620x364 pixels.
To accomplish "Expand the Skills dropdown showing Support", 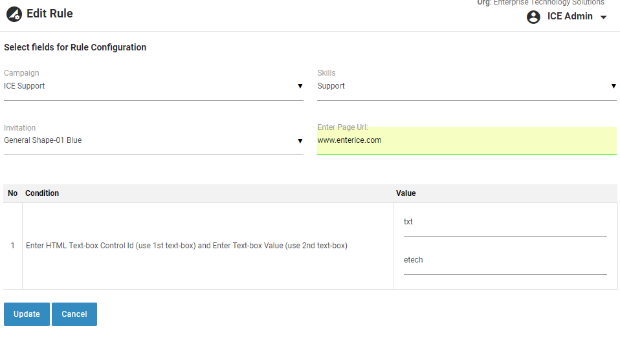I will 462,86.
